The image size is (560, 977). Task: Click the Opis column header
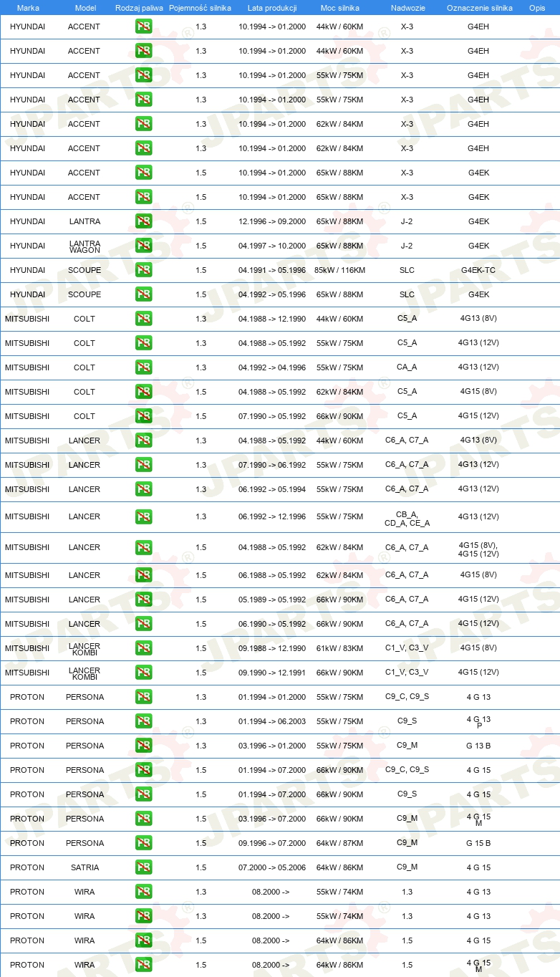coord(537,8)
